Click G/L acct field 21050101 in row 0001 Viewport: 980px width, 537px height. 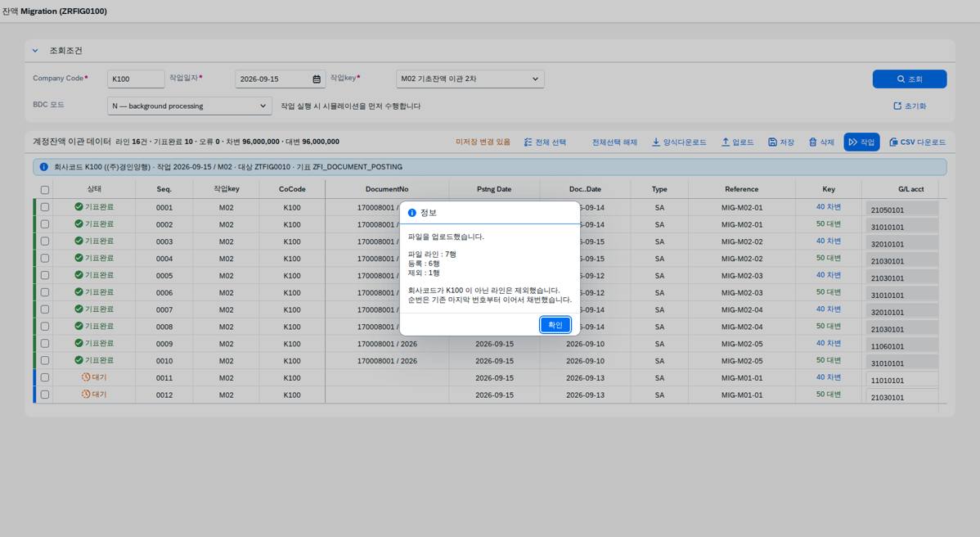pos(901,210)
